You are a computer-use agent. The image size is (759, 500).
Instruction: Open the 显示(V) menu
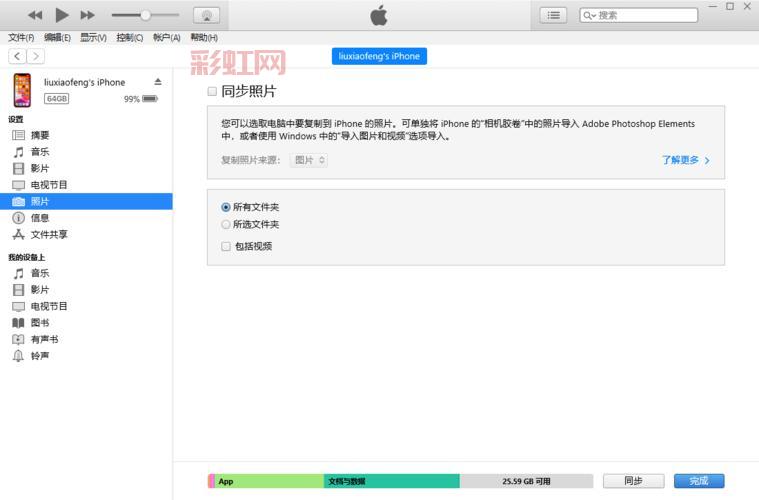(x=93, y=37)
